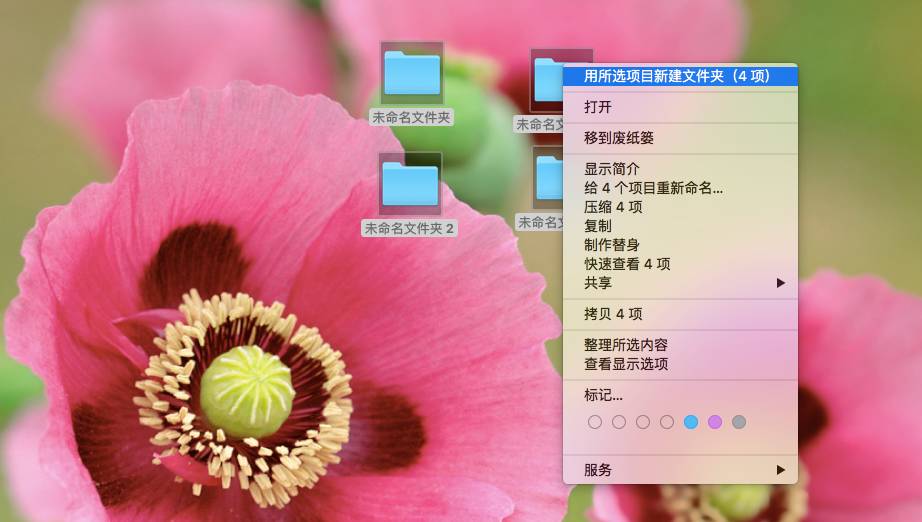Choose 用所选项目新建文件夹（4 项）
Image resolution: width=922 pixels, height=522 pixels.
click(x=680, y=76)
